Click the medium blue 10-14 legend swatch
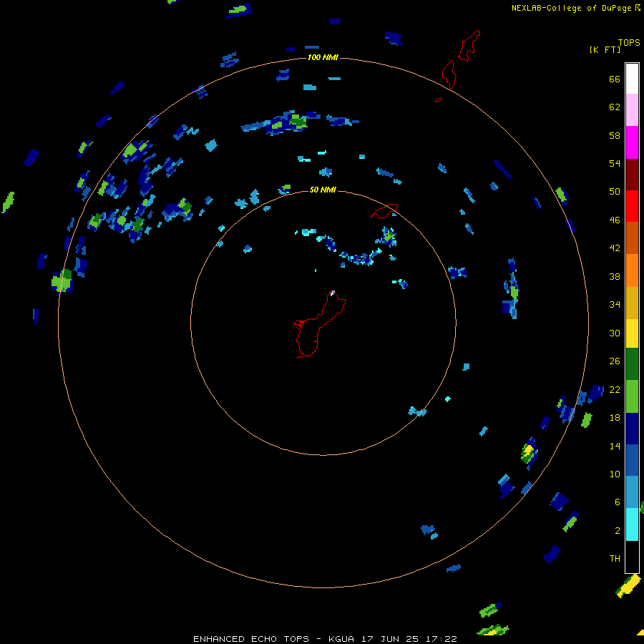This screenshot has height=644, width=644. (x=632, y=460)
